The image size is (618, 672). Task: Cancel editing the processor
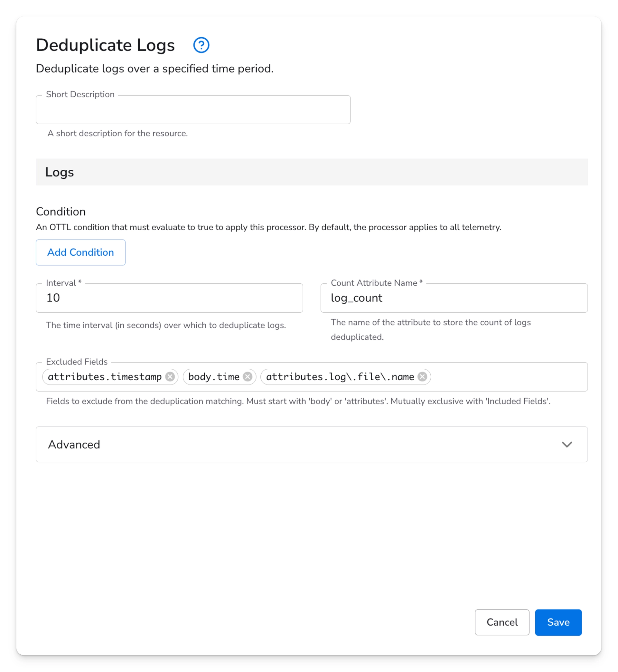(x=502, y=622)
